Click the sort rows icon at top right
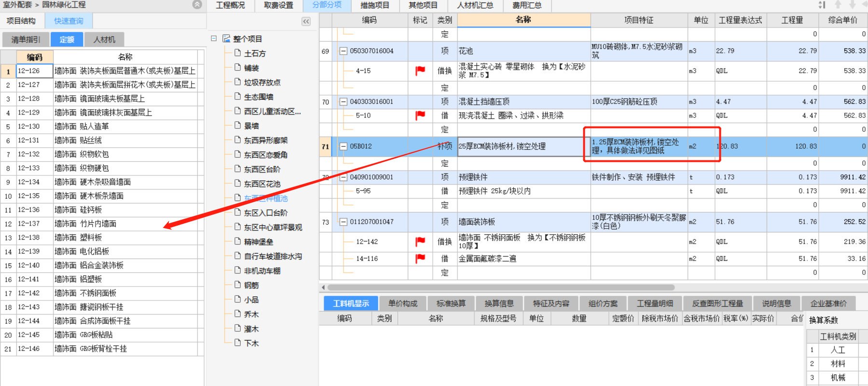Screen dimensions: 868x386 [x=822, y=5]
